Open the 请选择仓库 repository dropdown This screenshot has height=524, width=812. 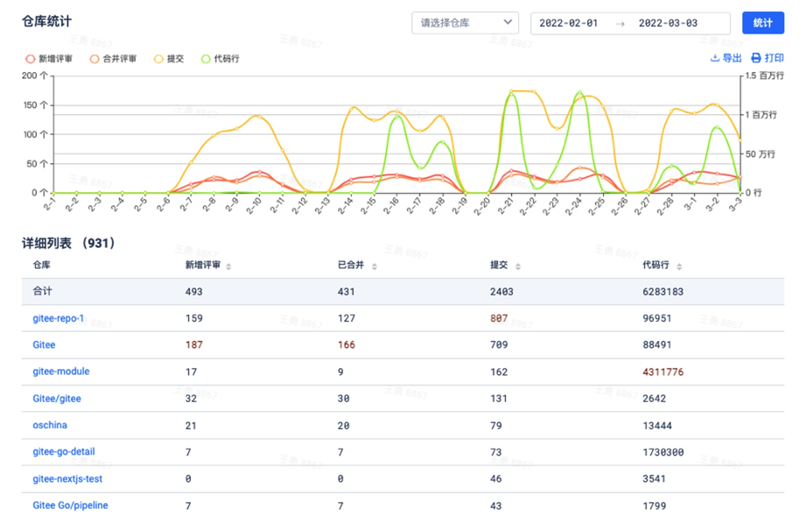pyautogui.click(x=458, y=23)
